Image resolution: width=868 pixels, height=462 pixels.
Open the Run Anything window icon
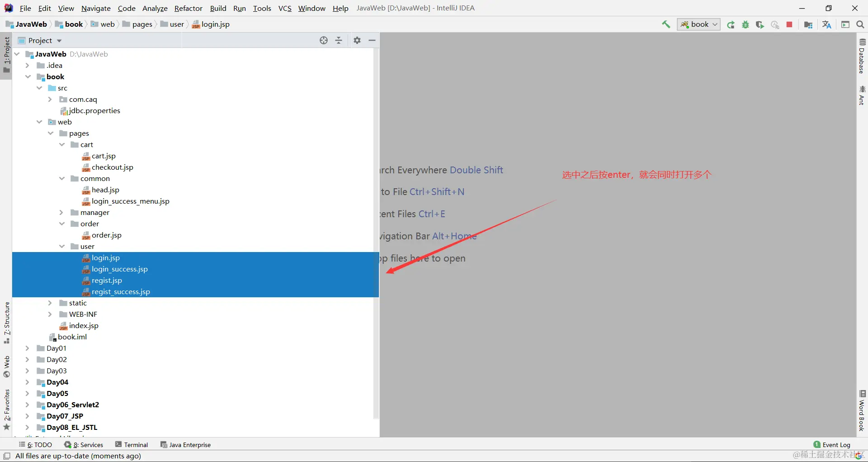click(x=845, y=25)
